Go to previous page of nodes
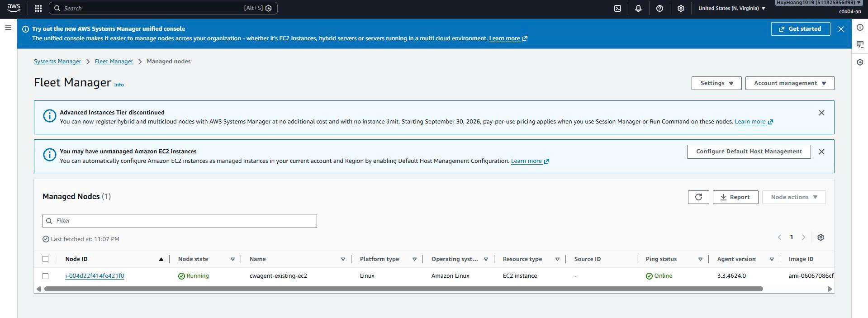This screenshot has width=868, height=318. [779, 237]
